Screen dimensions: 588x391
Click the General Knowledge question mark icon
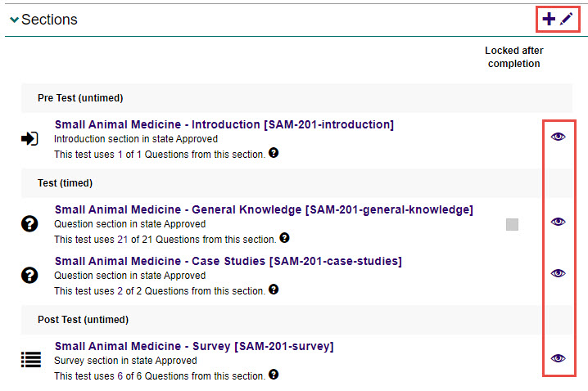(x=29, y=224)
